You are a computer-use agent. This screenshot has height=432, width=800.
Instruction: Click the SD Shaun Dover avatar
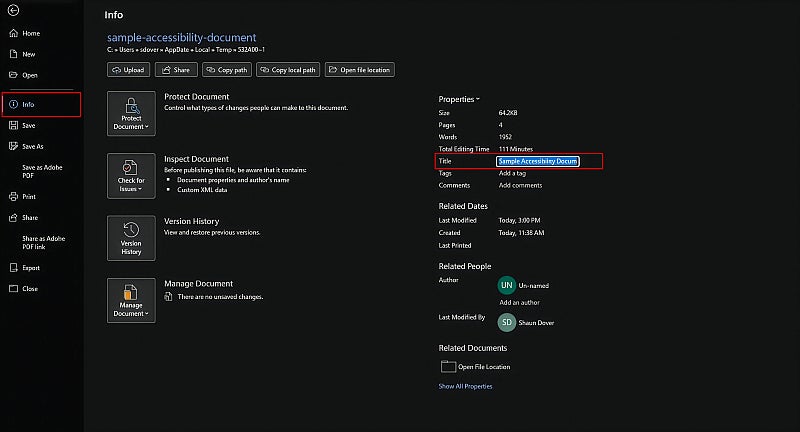pyautogui.click(x=507, y=322)
